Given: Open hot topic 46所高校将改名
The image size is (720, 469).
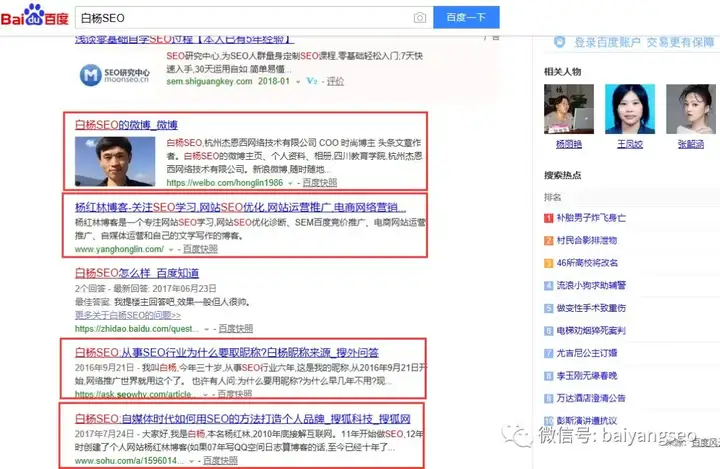Looking at the screenshot, I should coord(587,263).
